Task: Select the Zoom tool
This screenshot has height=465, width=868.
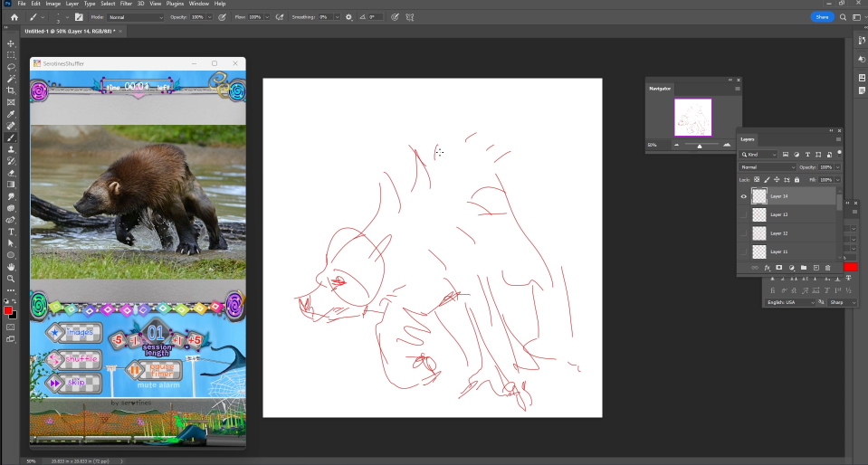Action: [11, 279]
